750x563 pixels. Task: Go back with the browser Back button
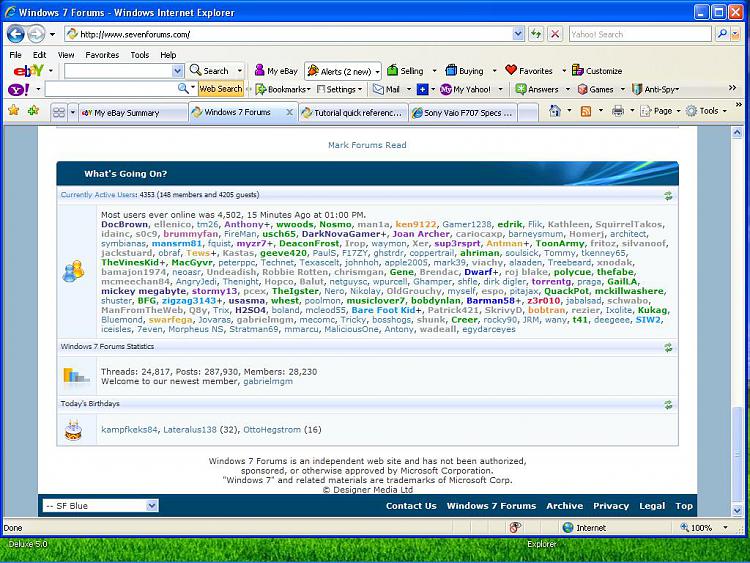click(16, 34)
